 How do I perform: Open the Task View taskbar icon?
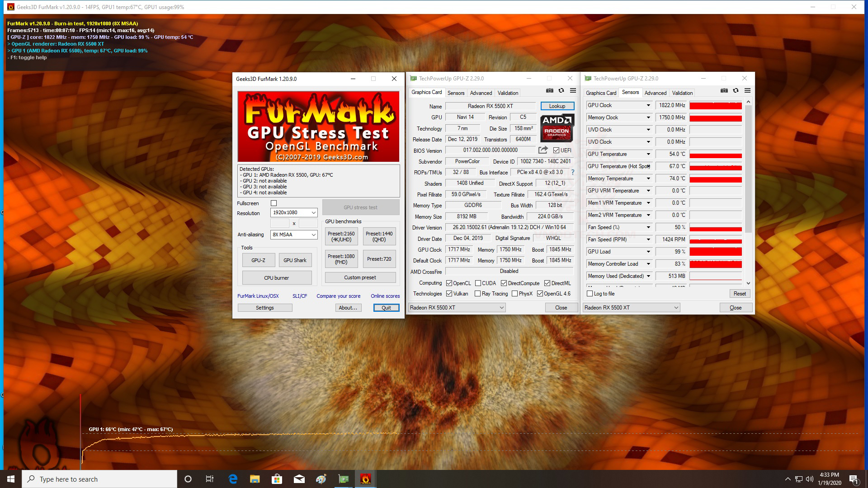[x=210, y=479]
